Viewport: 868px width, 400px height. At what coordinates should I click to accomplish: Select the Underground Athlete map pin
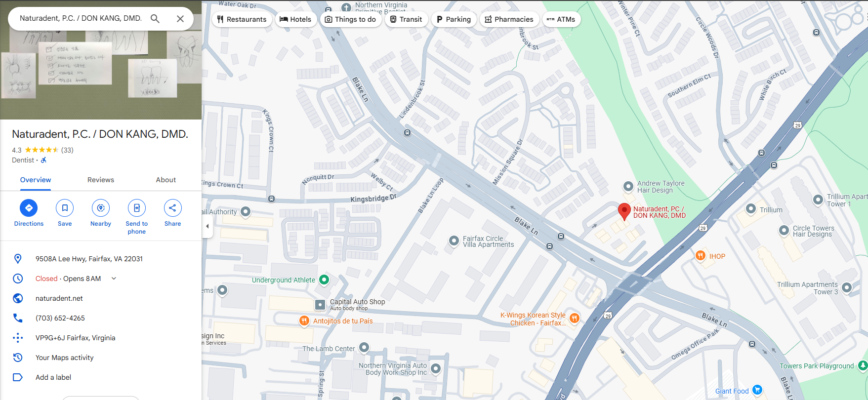[x=324, y=280]
